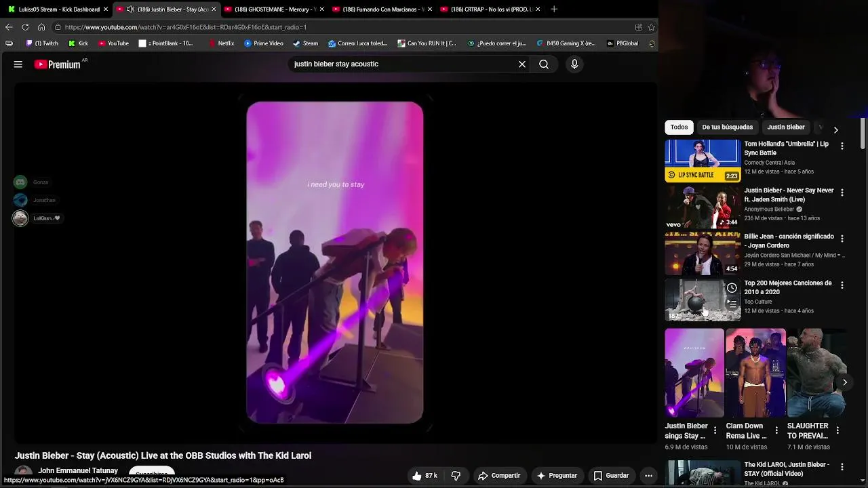Close the Kick Dashboard browser tab
Screen dimensions: 868x488
106,9
